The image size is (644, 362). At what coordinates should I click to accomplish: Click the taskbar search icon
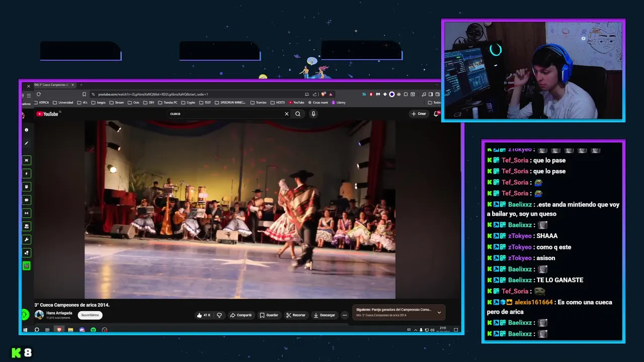(37, 330)
